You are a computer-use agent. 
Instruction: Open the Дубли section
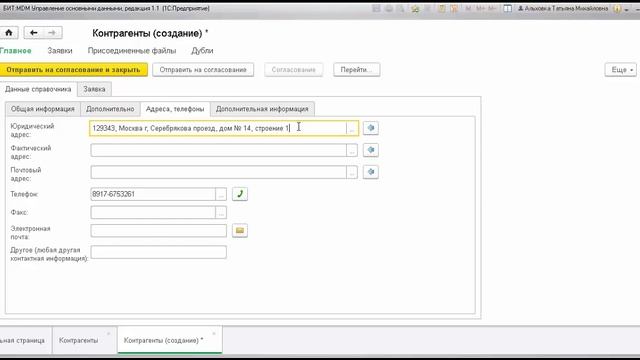pos(202,51)
